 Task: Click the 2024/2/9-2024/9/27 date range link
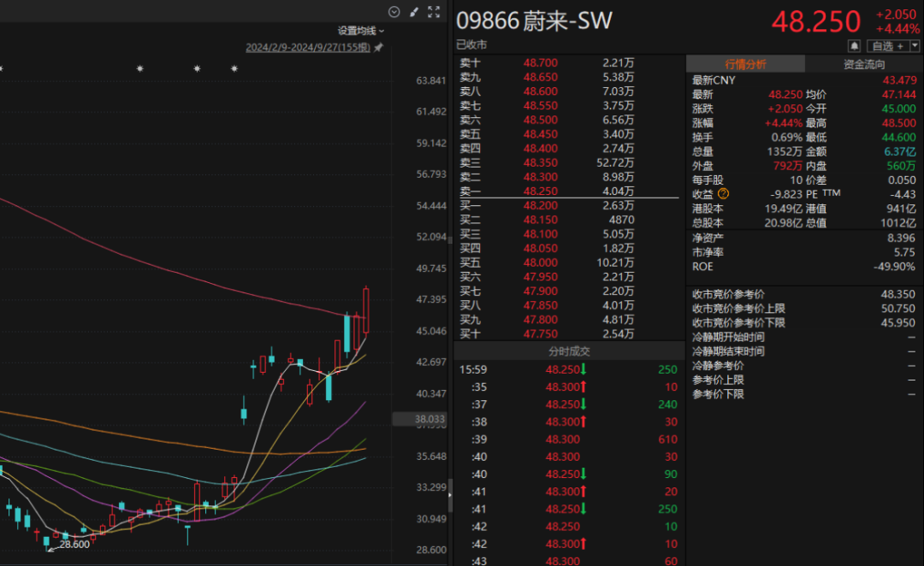coord(307,48)
